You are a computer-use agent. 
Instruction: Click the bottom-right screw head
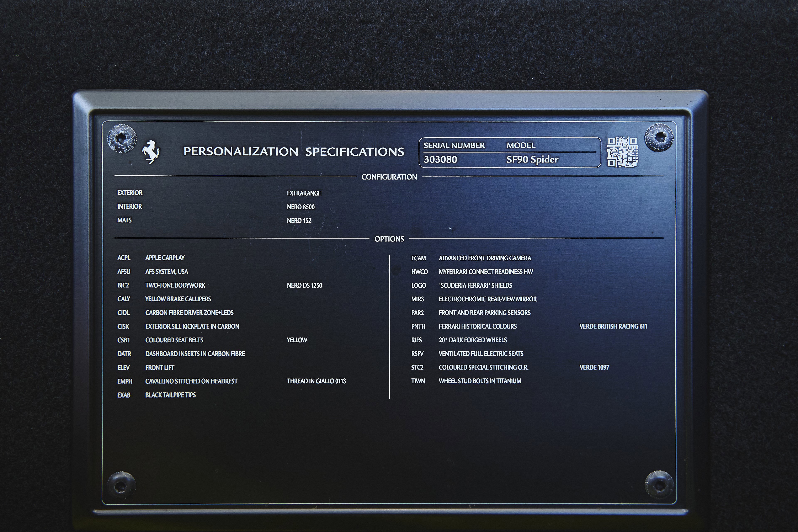(x=659, y=484)
